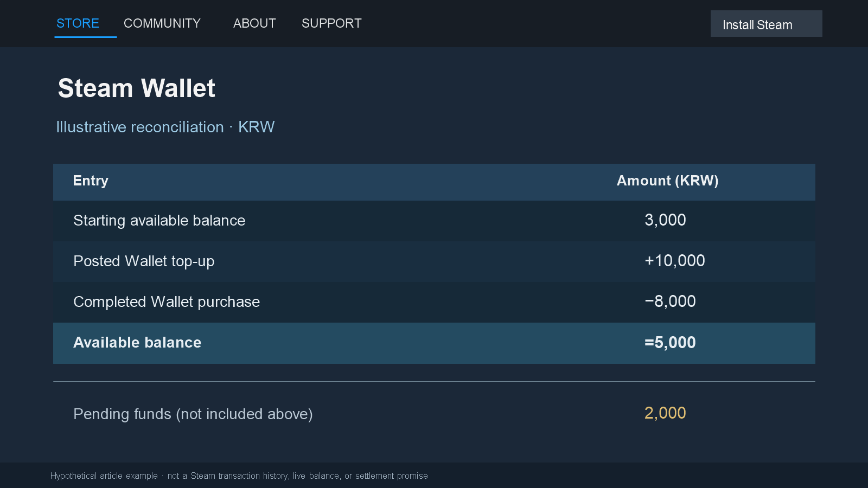Viewport: 868px width, 488px height.
Task: Click the Steam Wallet heading
Action: [x=137, y=88]
